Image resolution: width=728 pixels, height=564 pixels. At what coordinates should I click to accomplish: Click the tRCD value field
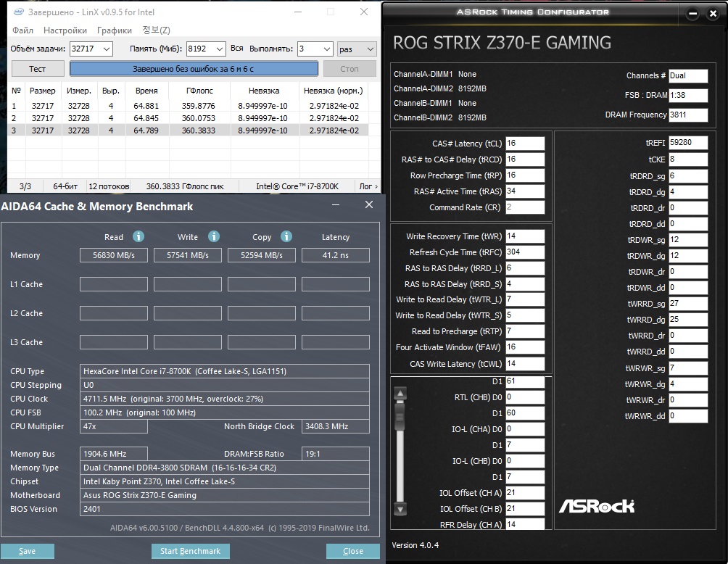point(525,159)
